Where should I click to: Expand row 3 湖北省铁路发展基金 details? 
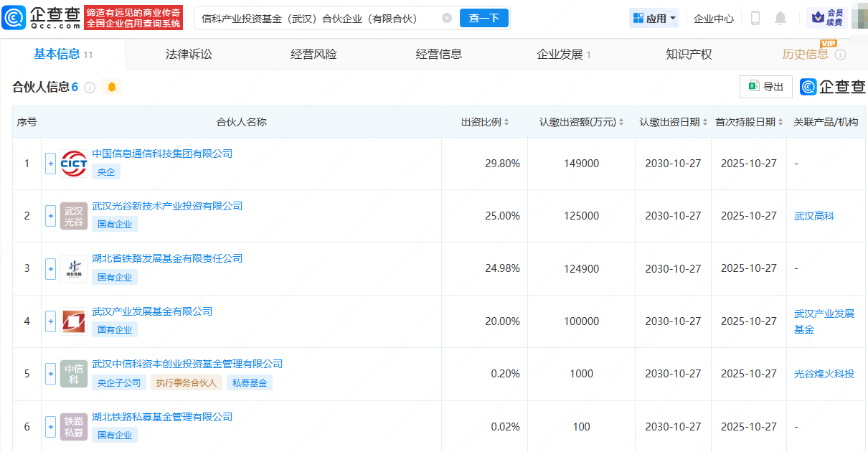point(50,269)
